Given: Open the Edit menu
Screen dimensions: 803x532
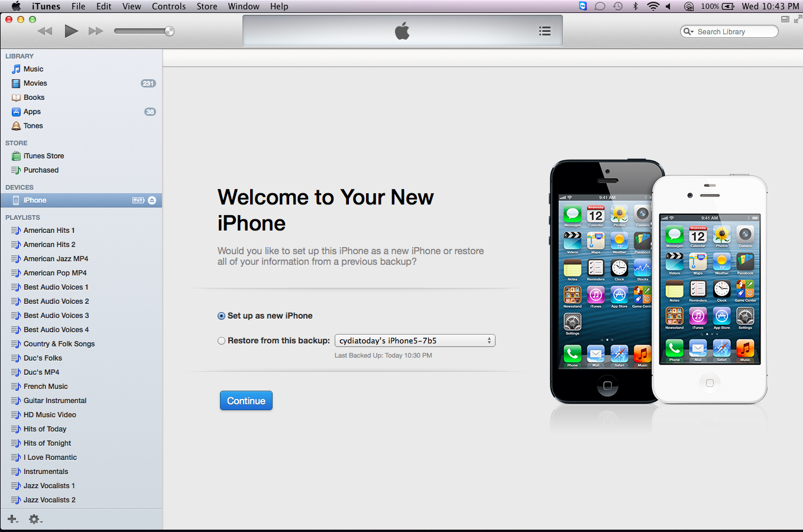Looking at the screenshot, I should pyautogui.click(x=104, y=7).
